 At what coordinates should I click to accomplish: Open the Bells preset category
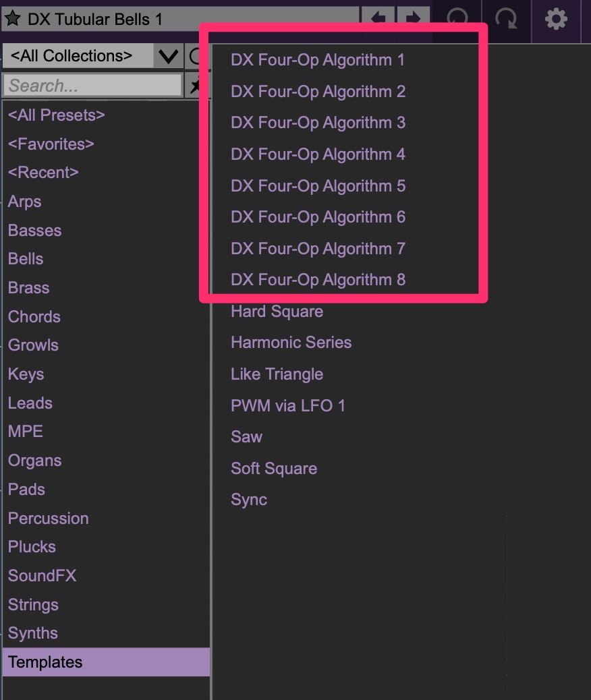point(26,259)
